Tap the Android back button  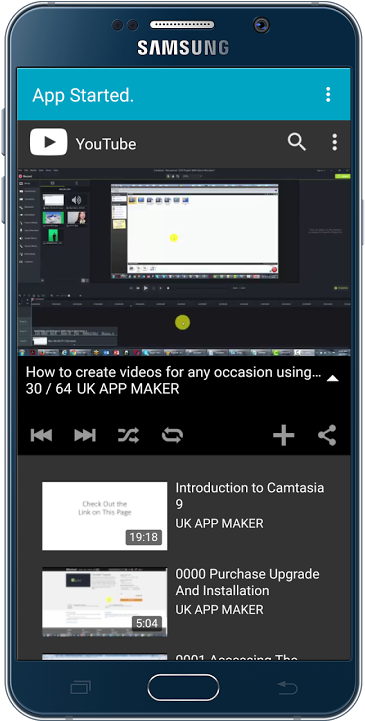click(x=288, y=688)
